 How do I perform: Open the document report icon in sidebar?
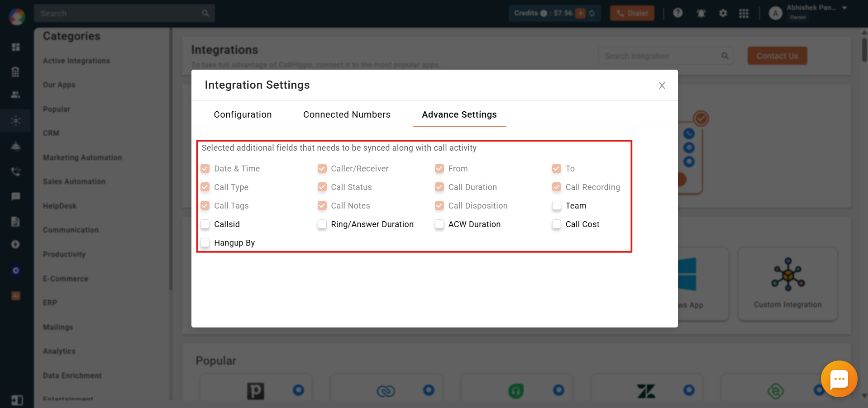[15, 221]
